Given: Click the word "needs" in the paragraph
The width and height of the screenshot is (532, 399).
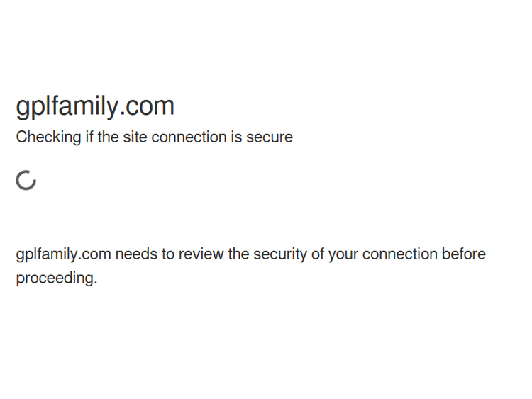Looking at the screenshot, I should pos(135,254).
